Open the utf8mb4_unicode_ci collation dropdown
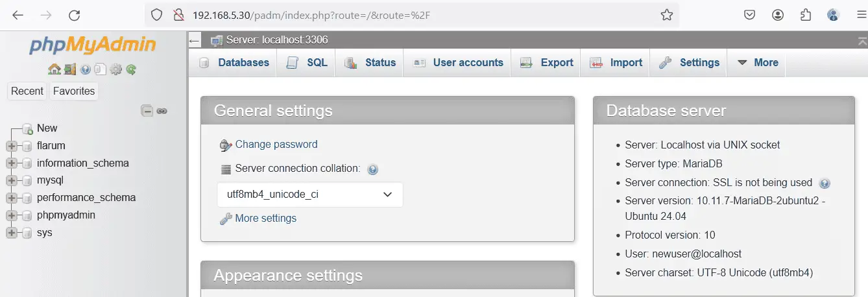 pos(310,195)
